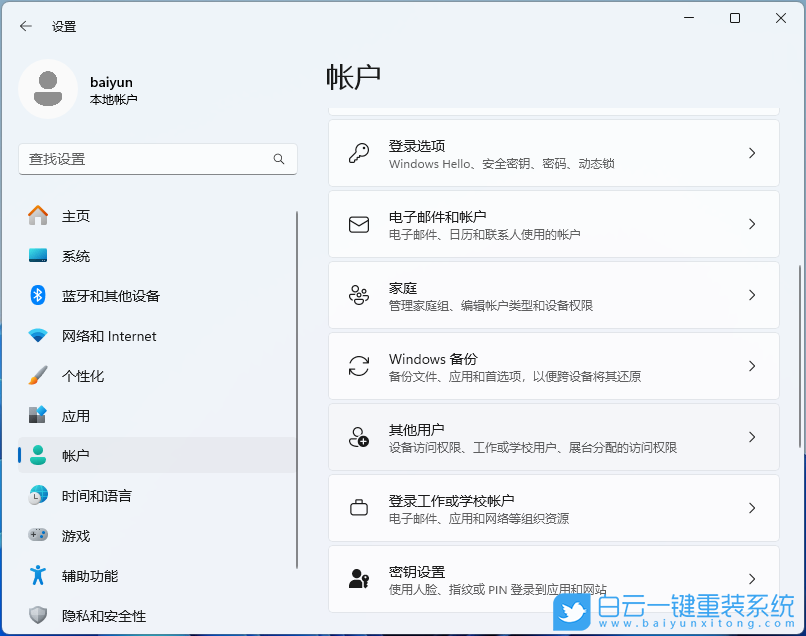This screenshot has width=806, height=636.
Task: Click the back arrow navigation button
Action: click(x=23, y=27)
